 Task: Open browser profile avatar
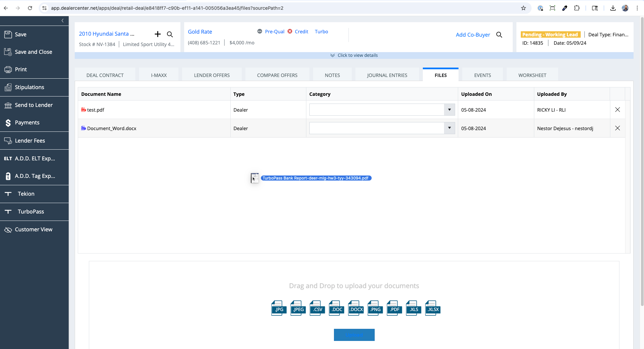(625, 8)
